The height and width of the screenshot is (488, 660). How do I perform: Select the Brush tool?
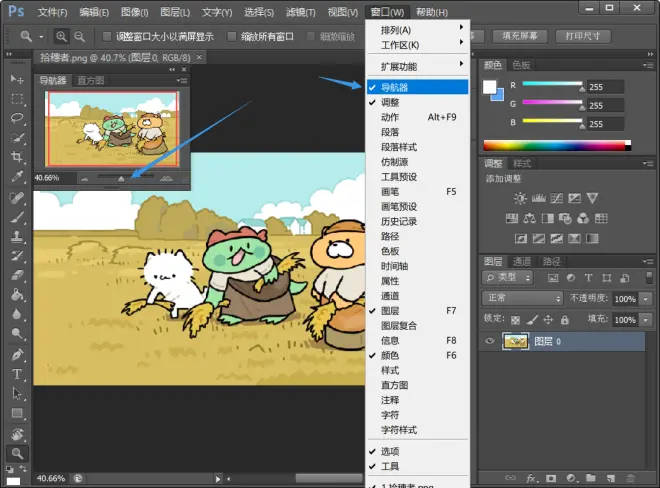tap(17, 217)
